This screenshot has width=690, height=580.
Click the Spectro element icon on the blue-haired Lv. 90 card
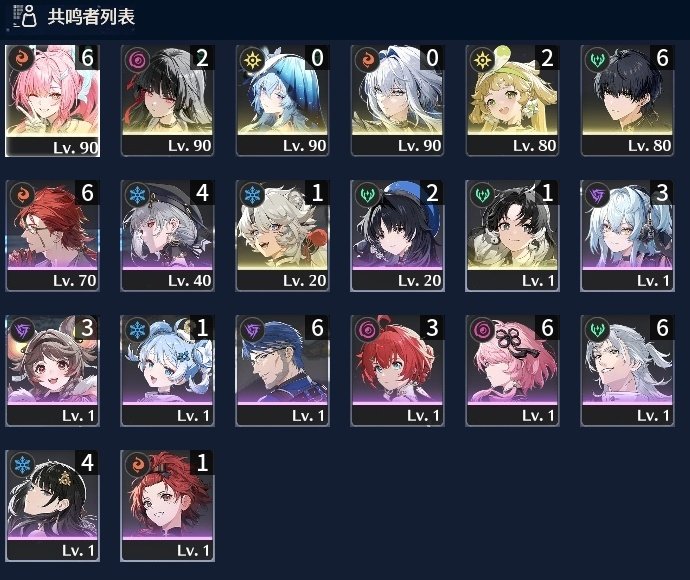tap(252, 60)
